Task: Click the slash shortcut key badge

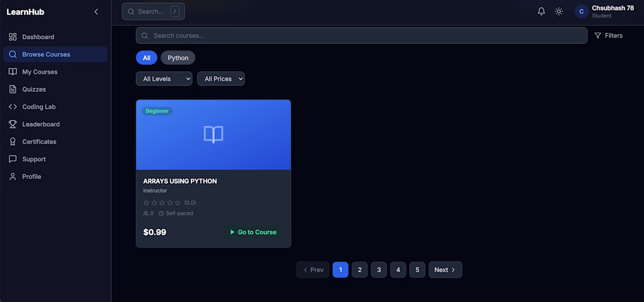Action: 175,12
